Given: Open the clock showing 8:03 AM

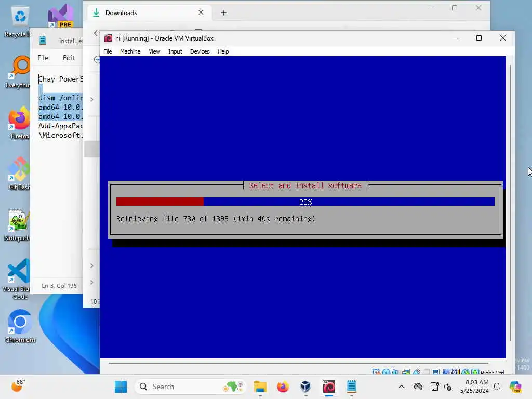Looking at the screenshot, I should 474,387.
